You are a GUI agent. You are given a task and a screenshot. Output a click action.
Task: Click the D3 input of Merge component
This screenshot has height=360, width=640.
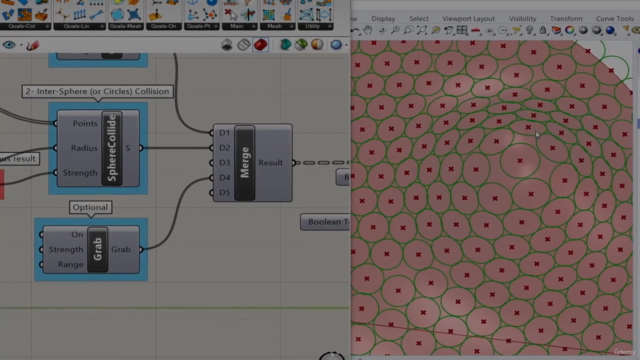tap(224, 162)
